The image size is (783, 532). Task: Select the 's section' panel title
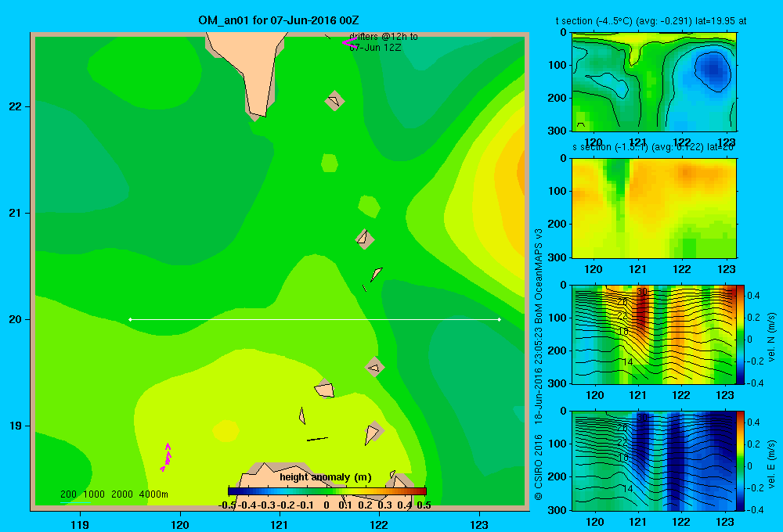[x=653, y=147]
